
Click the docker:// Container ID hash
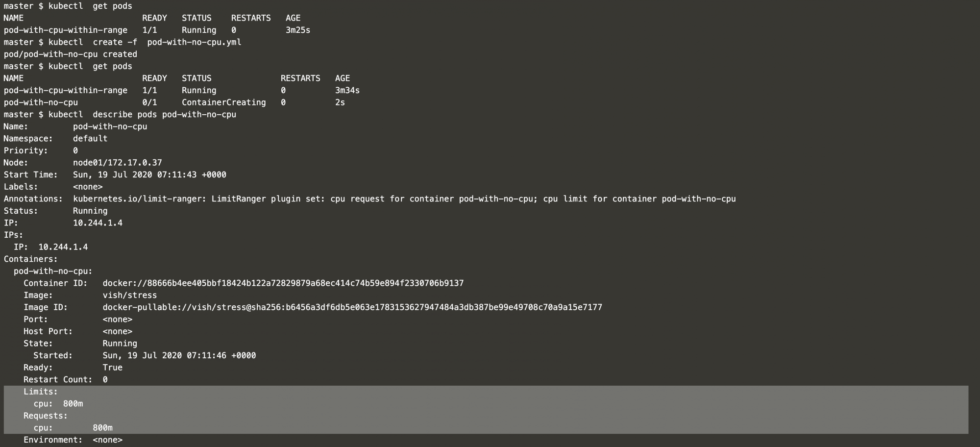pos(283,283)
